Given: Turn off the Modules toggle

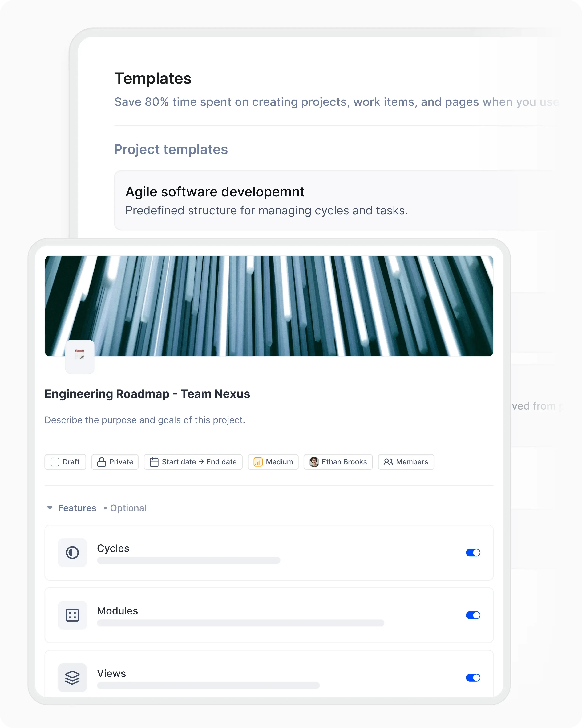Looking at the screenshot, I should click(474, 615).
